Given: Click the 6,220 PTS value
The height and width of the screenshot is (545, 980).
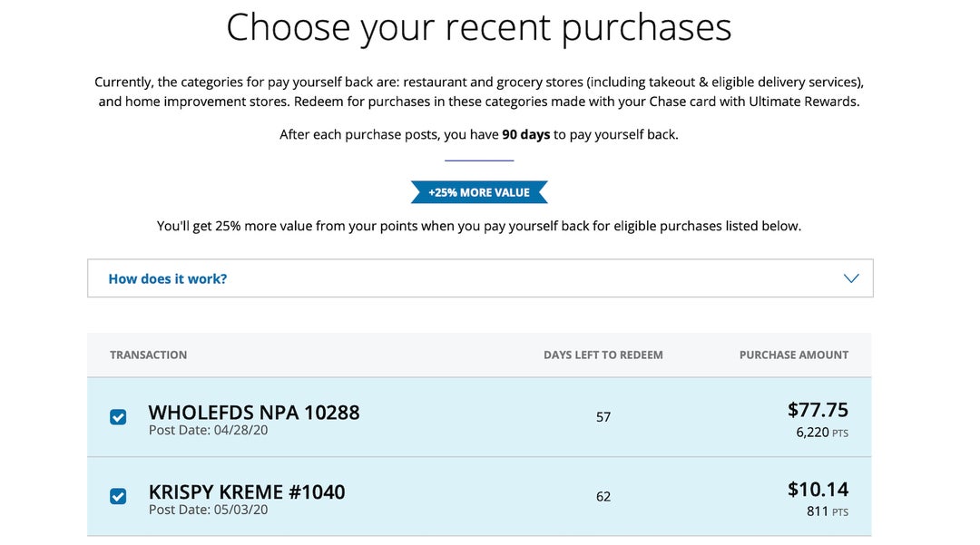Looking at the screenshot, I should [822, 432].
